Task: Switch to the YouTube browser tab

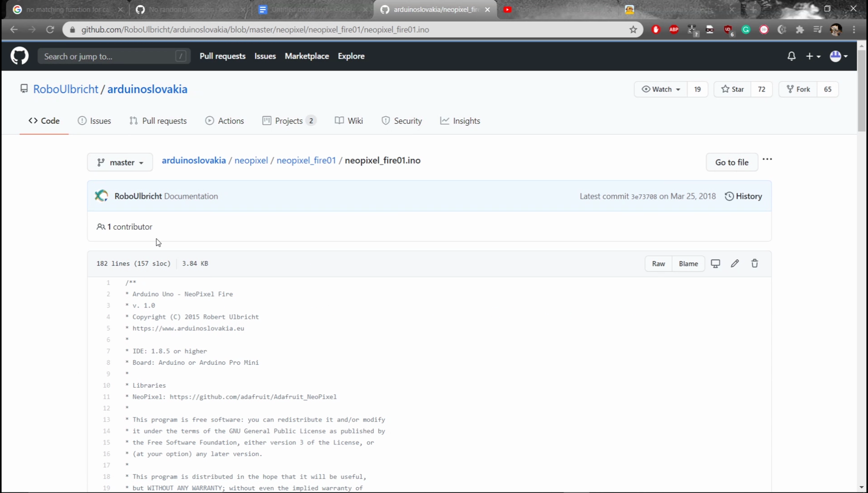Action: pos(558,9)
